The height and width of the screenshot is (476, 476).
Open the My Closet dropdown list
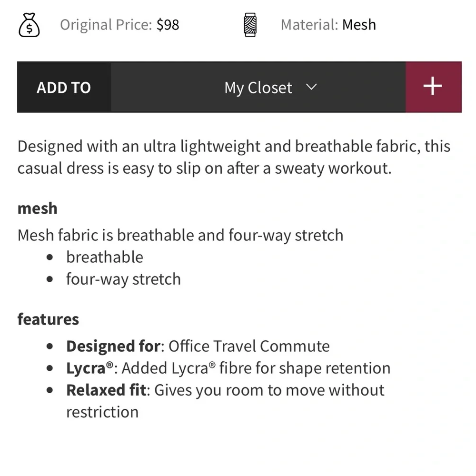pyautogui.click(x=258, y=87)
